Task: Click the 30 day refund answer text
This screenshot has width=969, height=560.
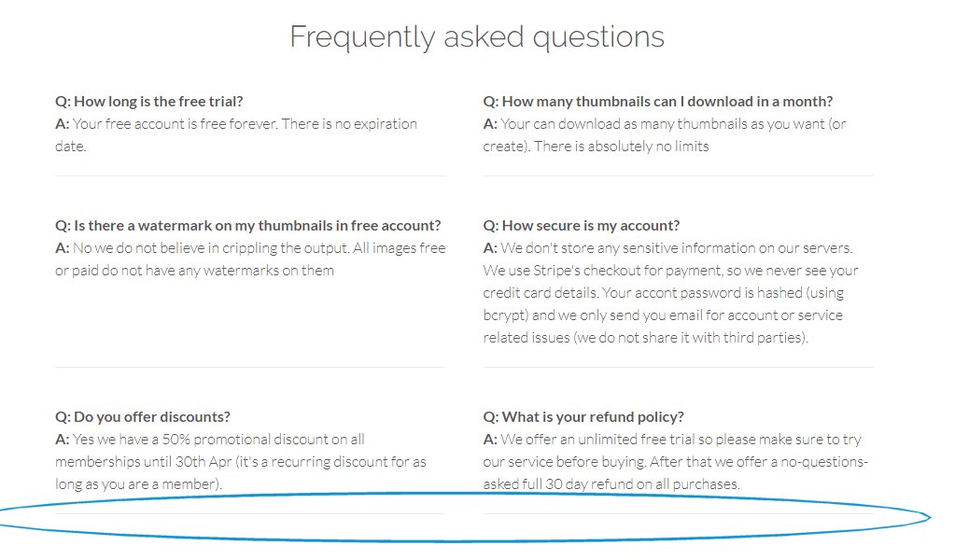Action: point(676,462)
